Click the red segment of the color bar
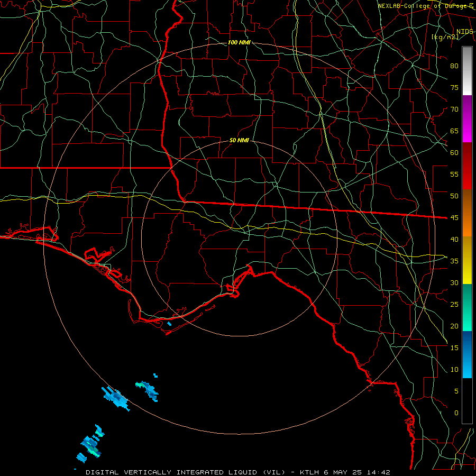476x476 pixels. click(x=467, y=166)
